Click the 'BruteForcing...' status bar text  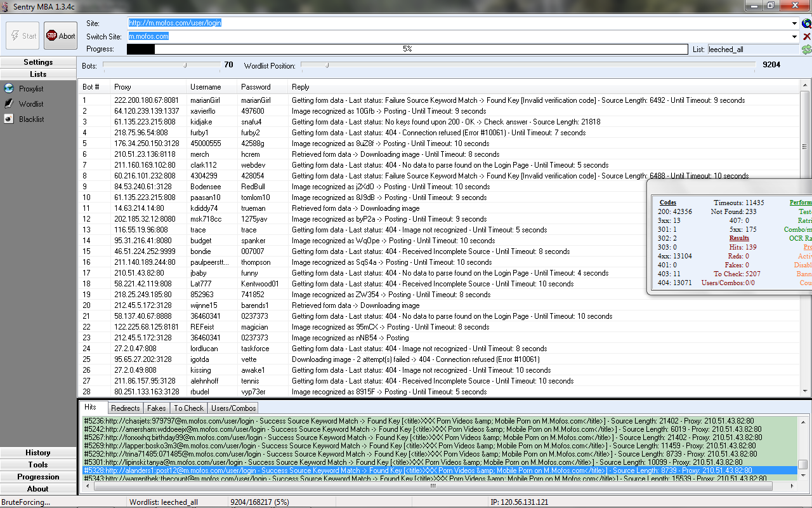25,502
